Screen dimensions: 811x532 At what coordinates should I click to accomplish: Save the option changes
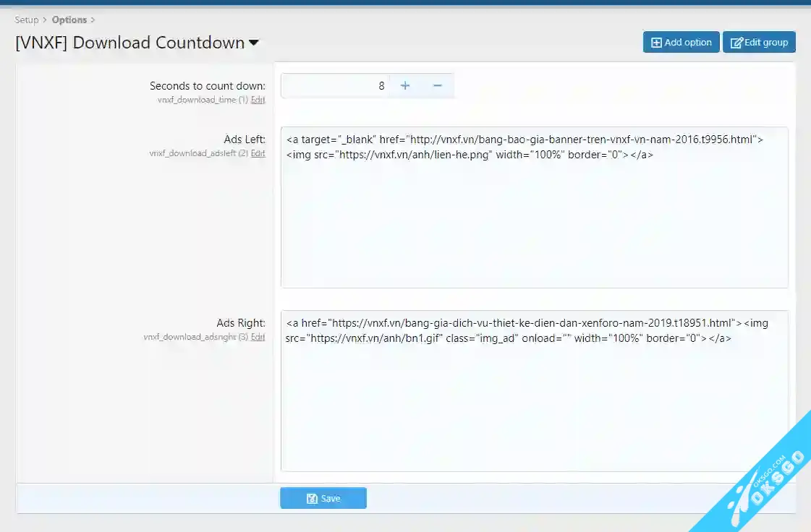(323, 498)
